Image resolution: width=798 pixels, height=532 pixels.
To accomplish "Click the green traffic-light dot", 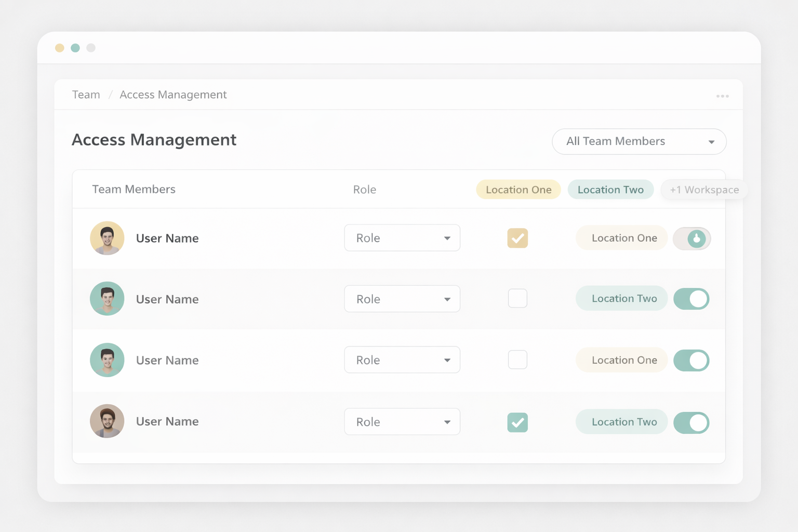I will coord(75,47).
